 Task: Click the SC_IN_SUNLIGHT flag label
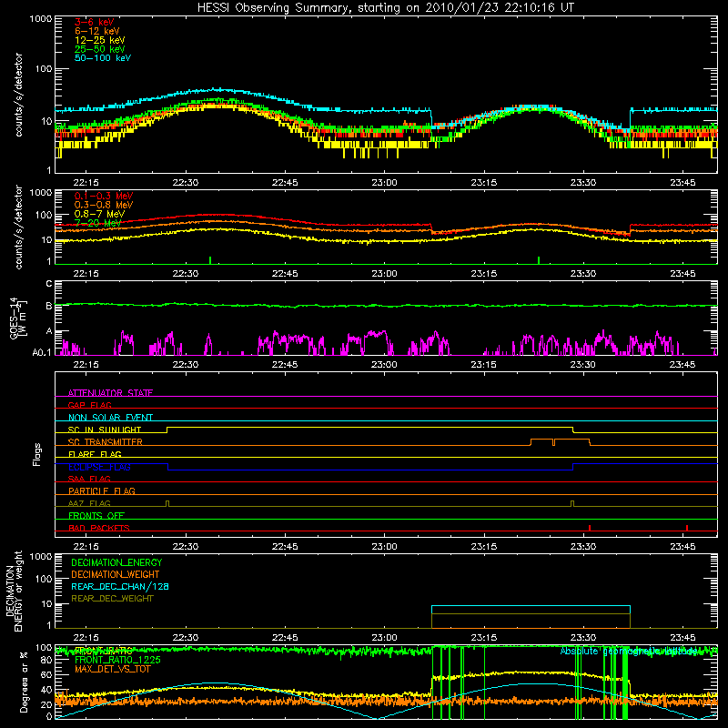coord(105,430)
